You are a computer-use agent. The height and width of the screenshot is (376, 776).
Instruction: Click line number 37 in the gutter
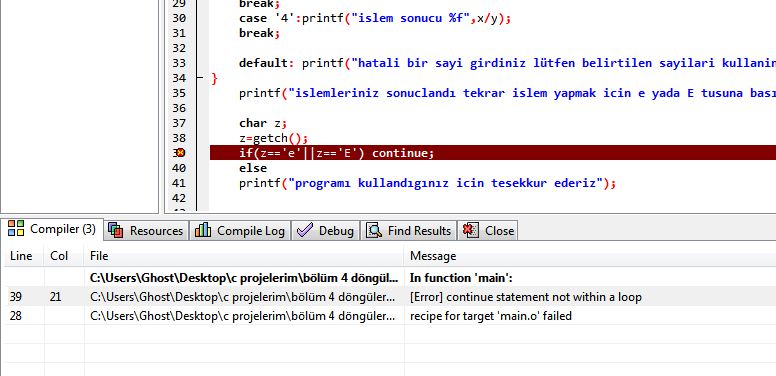tap(179, 123)
